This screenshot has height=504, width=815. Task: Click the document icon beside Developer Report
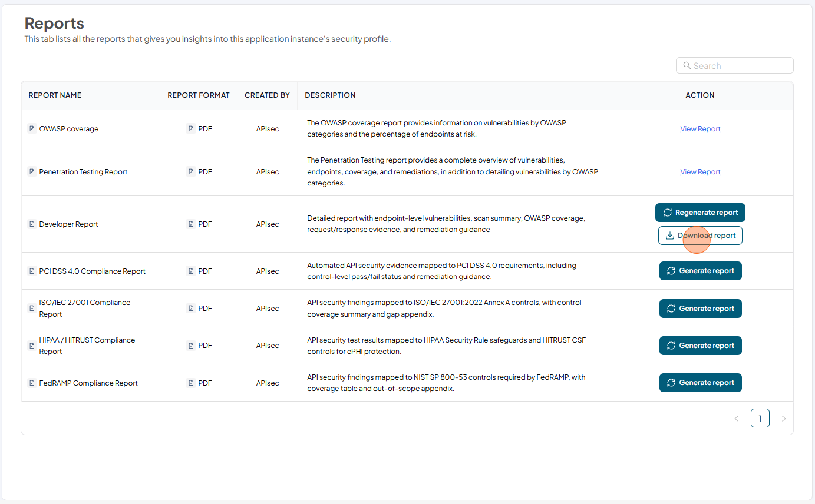32,224
